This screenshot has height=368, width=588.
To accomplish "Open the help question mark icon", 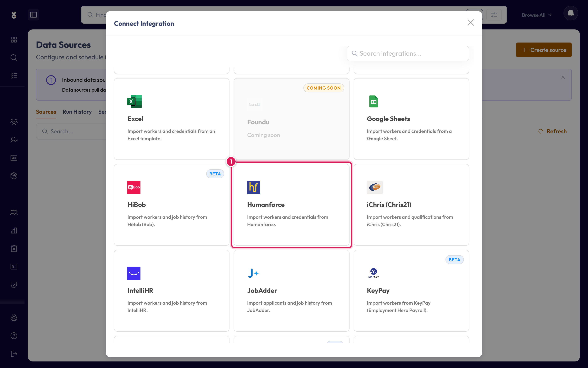I will coord(14,336).
